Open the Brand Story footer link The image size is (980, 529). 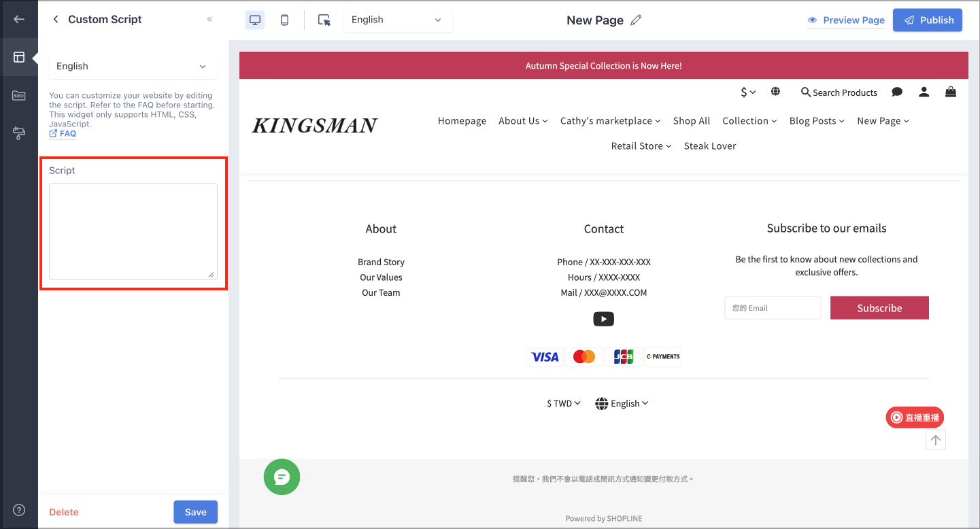tap(381, 262)
